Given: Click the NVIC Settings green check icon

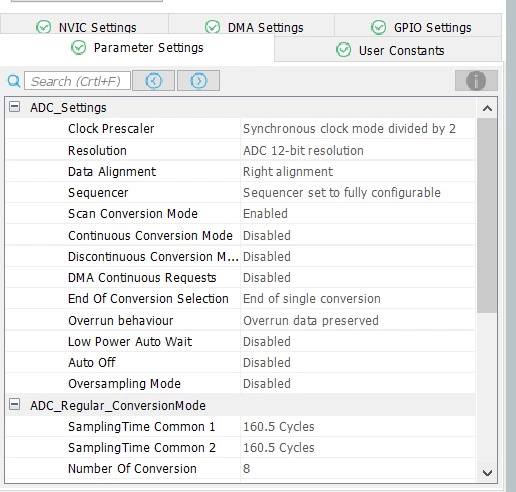Looking at the screenshot, I should pos(44,27).
